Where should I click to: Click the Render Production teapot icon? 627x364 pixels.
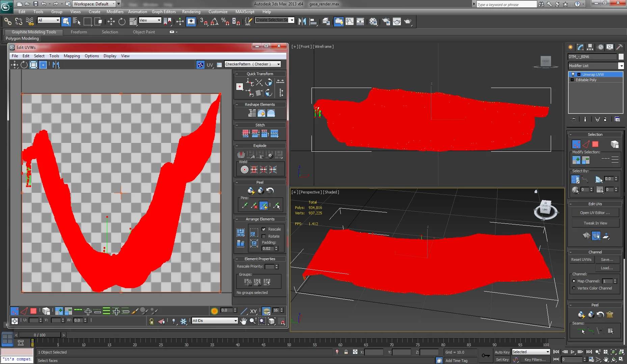coord(408,22)
